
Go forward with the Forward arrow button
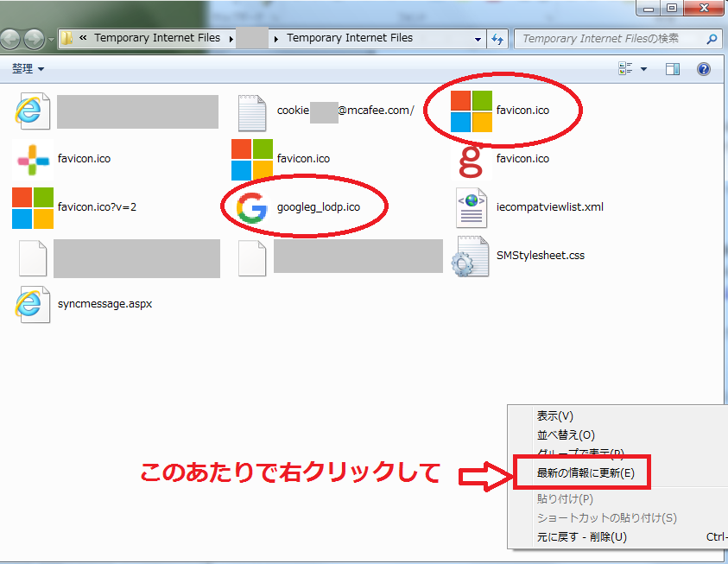click(x=34, y=39)
